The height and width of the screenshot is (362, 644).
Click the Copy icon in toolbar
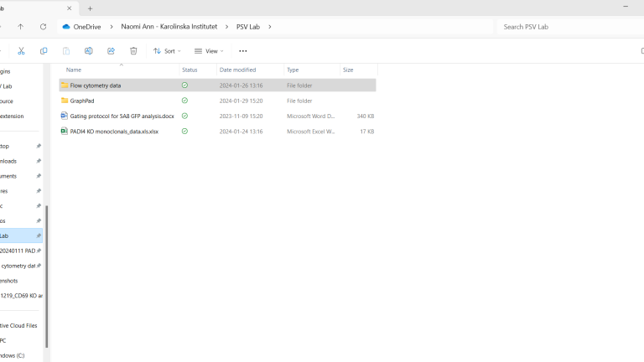point(44,51)
